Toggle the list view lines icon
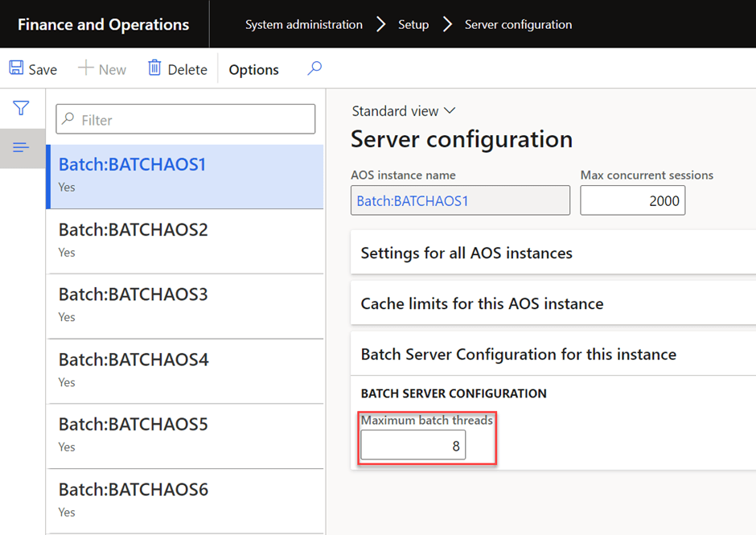Screen dimensions: 756x535 [22, 147]
